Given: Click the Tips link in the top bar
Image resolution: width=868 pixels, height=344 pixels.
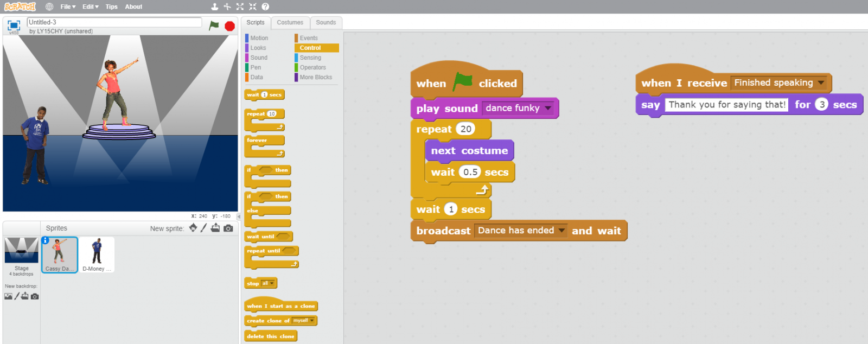Looking at the screenshot, I should coord(111,7).
